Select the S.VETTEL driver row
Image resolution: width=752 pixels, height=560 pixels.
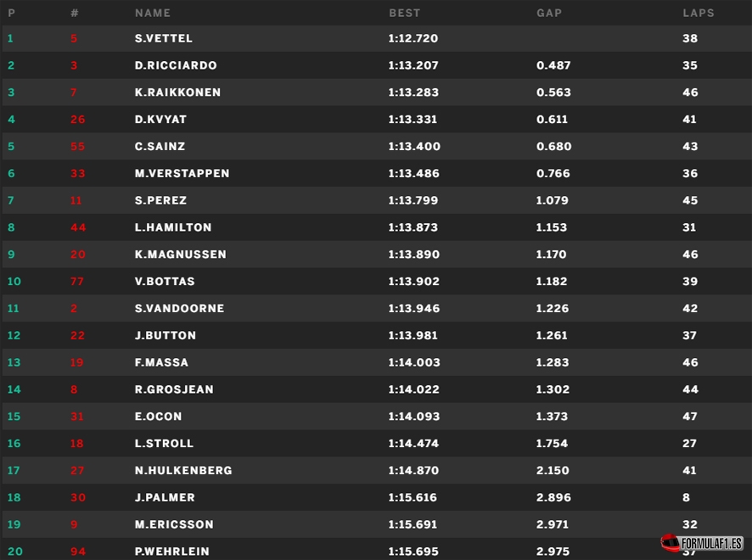376,38
